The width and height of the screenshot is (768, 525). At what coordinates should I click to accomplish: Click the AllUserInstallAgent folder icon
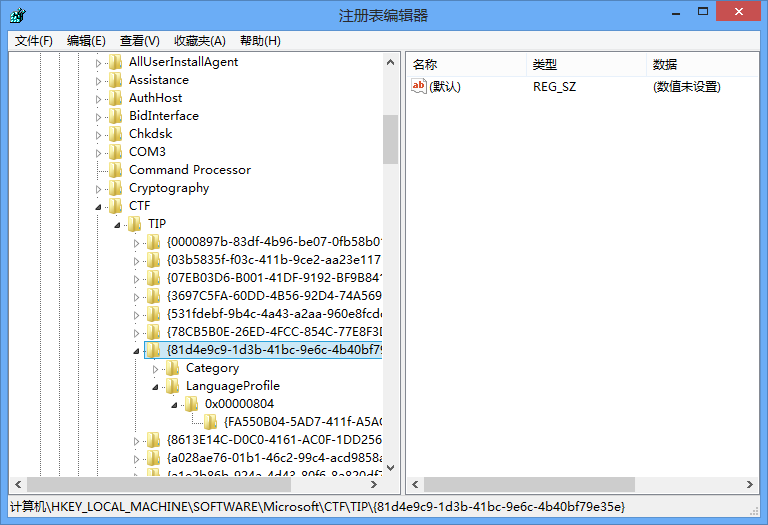pyautogui.click(x=116, y=62)
